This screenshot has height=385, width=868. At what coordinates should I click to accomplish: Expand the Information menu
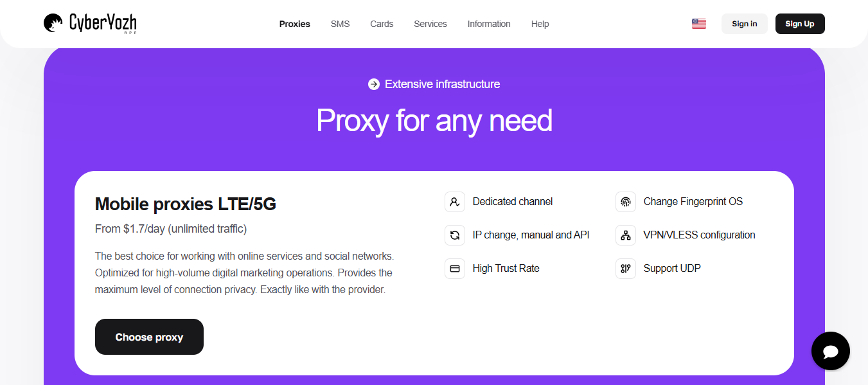(489, 24)
